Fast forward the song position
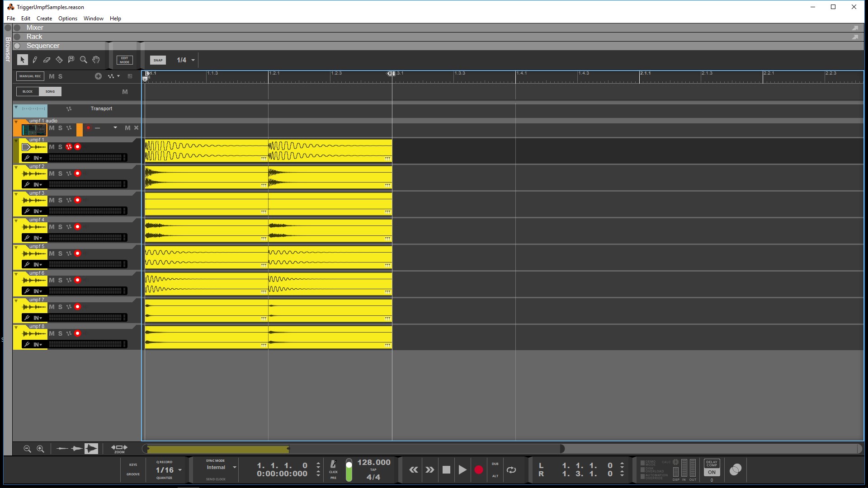The height and width of the screenshot is (488, 868). tap(430, 470)
